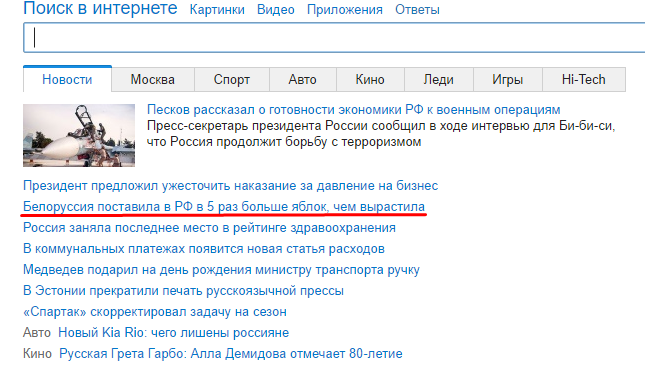
Task: Switch to the Игры tab
Action: pyautogui.click(x=508, y=79)
